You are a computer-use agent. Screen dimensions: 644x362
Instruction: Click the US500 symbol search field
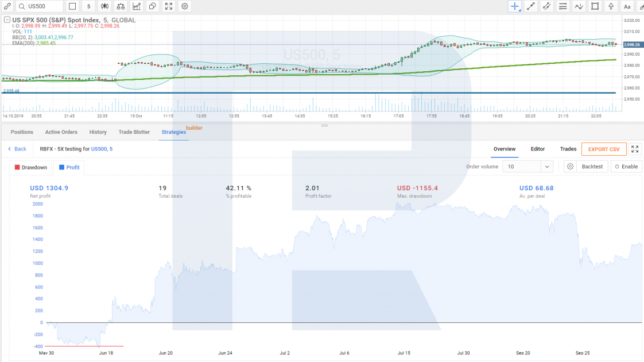point(39,6)
